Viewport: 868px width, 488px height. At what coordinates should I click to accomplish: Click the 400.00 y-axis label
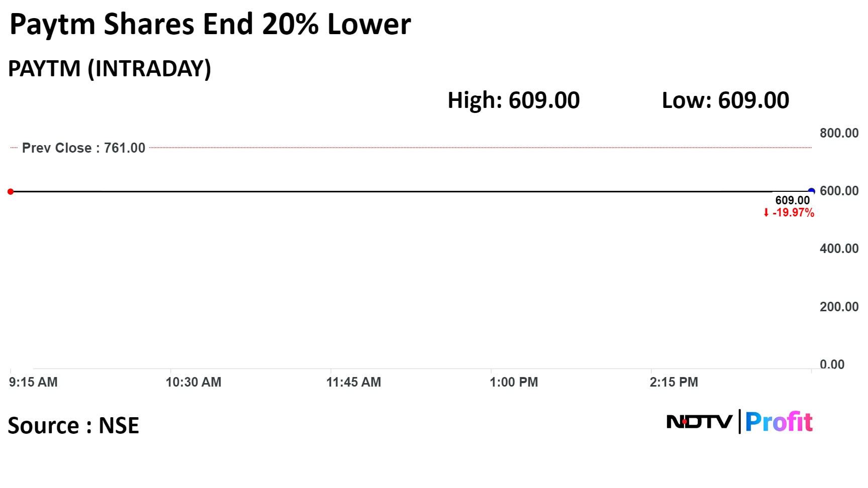pos(839,249)
